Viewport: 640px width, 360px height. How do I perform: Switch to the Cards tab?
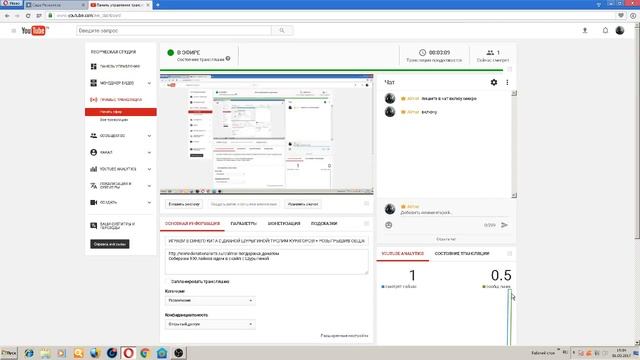(x=324, y=224)
